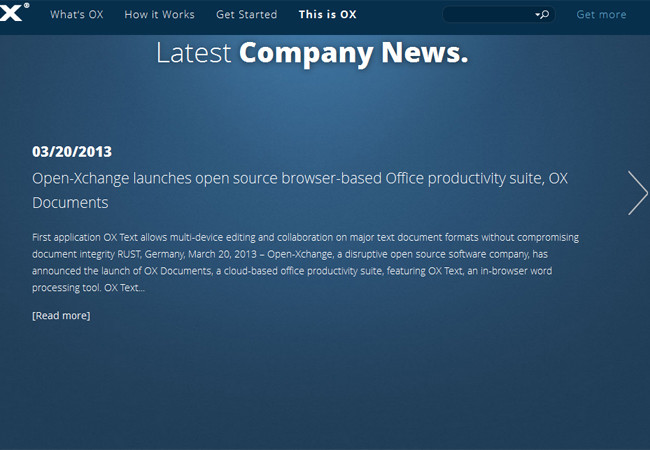Viewport: 650px width, 450px height.
Task: Open the What's OX menu
Action: 77,15
